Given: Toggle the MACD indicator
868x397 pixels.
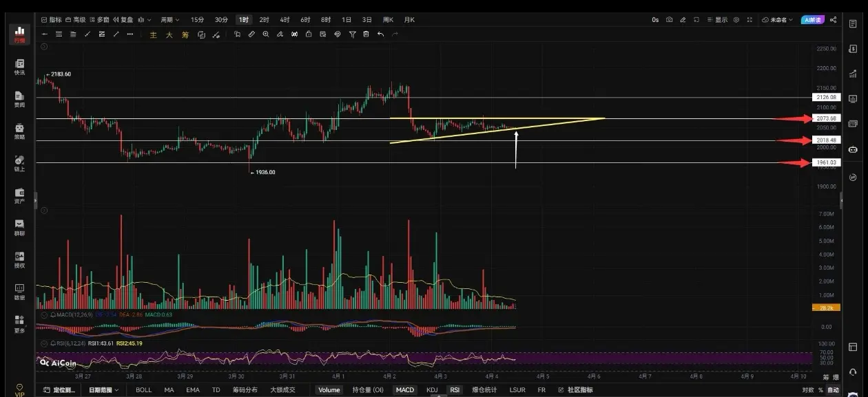Looking at the screenshot, I should 405,389.
